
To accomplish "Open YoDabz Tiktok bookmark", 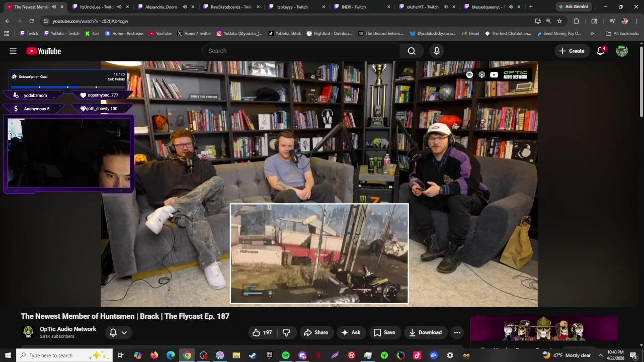I will (285, 34).
